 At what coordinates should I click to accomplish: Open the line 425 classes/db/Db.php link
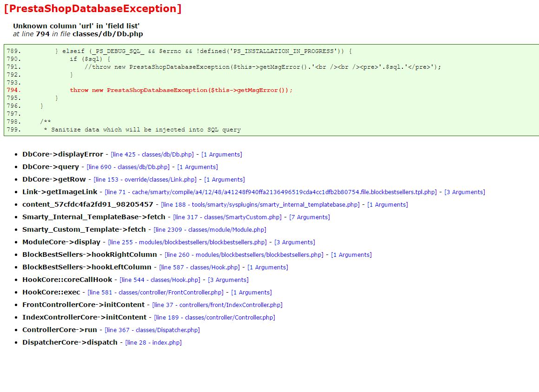[x=152, y=155]
